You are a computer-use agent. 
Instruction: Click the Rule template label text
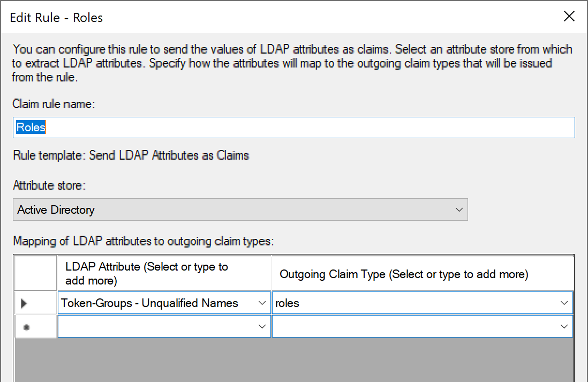tap(131, 156)
